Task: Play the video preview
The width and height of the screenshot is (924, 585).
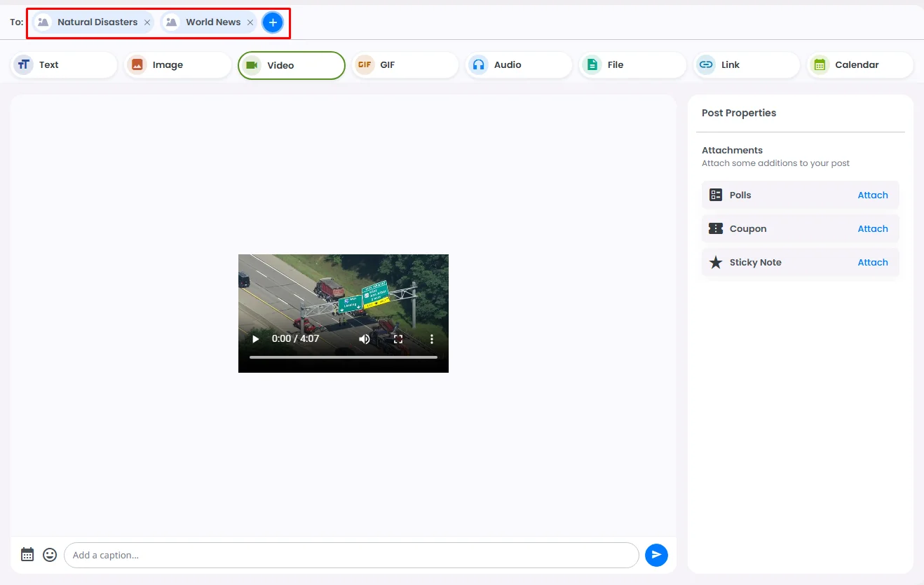Action: 256,339
